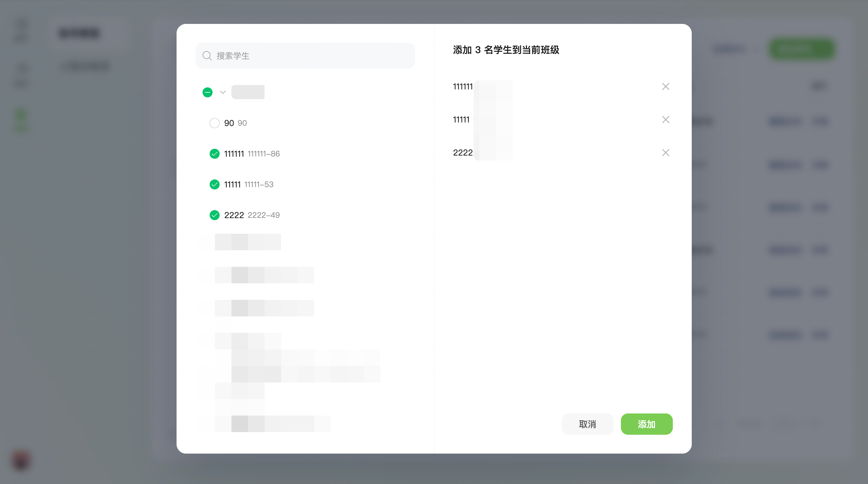Click the search magnifier icon
The width and height of the screenshot is (868, 484).
pos(207,55)
